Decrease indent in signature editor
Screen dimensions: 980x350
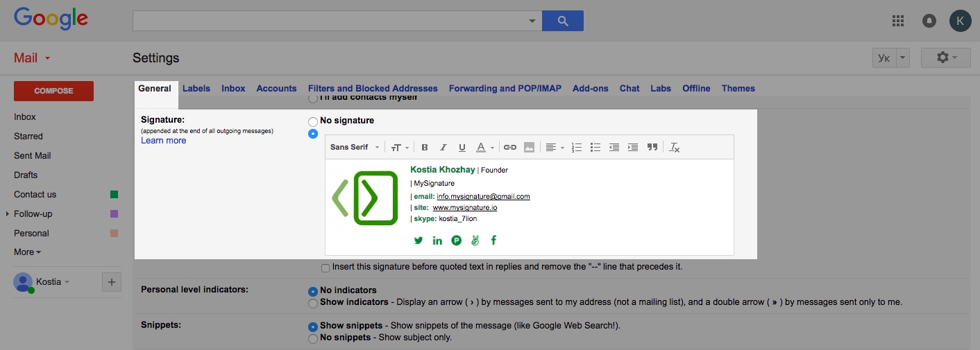pyautogui.click(x=614, y=147)
